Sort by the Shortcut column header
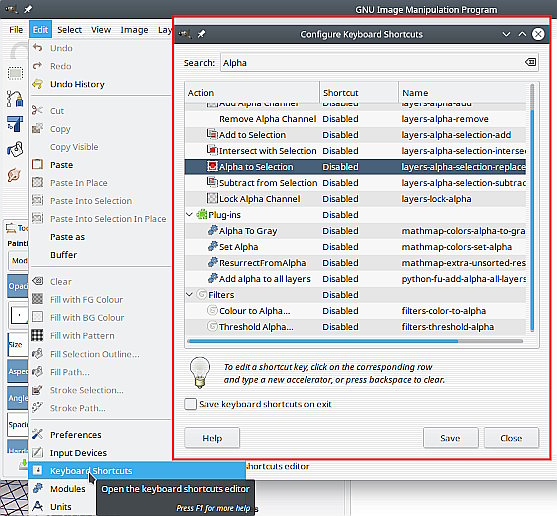This screenshot has width=557, height=516. [x=359, y=93]
